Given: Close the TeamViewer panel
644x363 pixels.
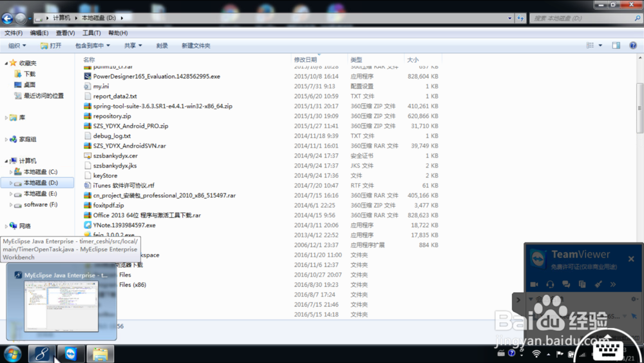Looking at the screenshot, I should point(631,259).
